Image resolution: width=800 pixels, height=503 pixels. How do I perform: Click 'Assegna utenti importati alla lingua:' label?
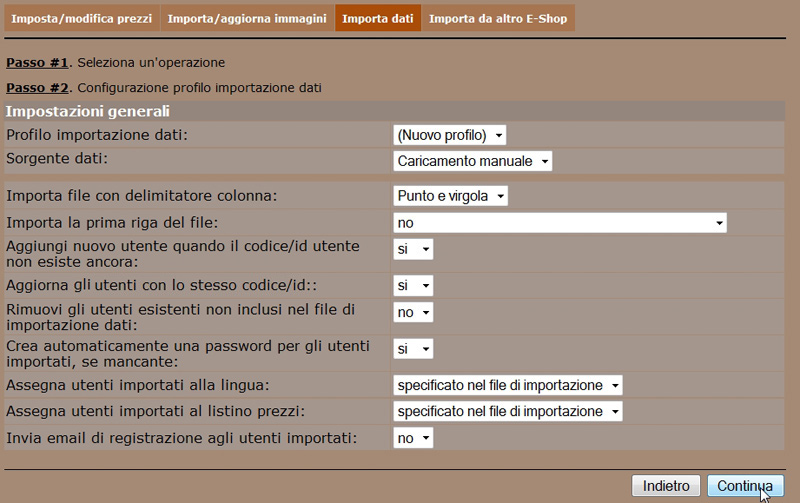pos(138,385)
